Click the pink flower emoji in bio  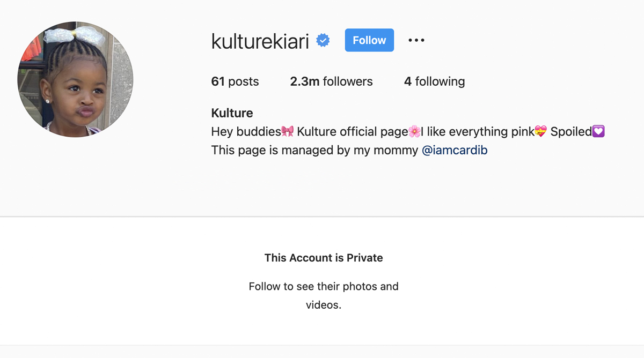pyautogui.click(x=414, y=131)
